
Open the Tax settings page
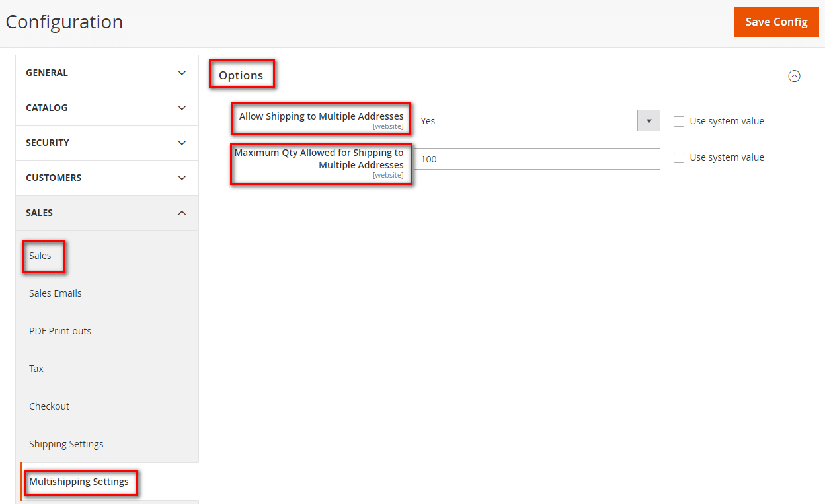[x=36, y=369]
